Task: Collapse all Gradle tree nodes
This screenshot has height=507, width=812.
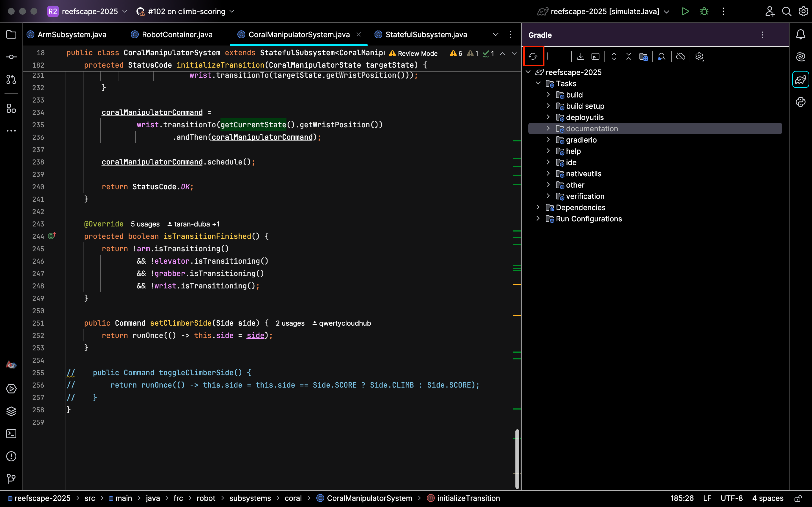Action: [x=629, y=56]
